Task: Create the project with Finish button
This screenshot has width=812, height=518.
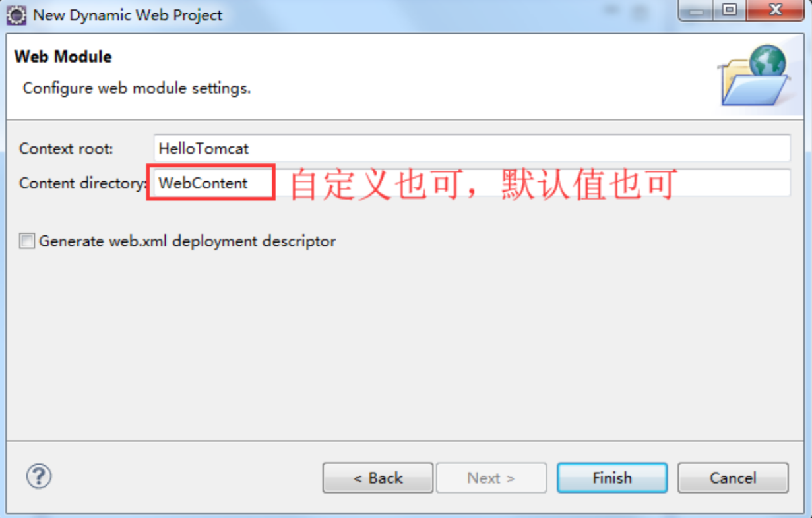Action: (612, 478)
